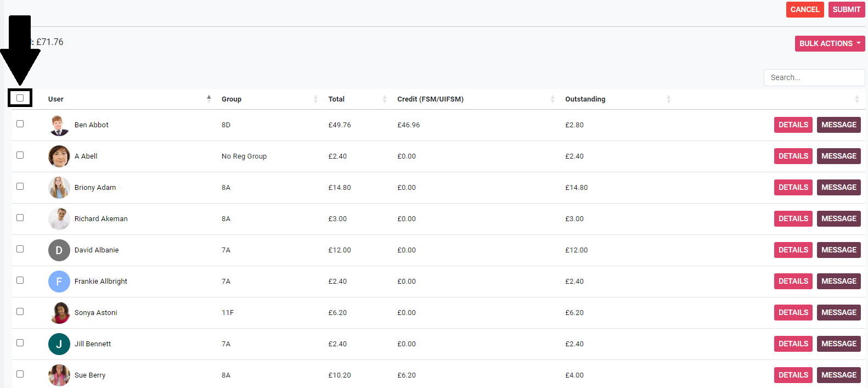Click the D avatar for David Albanie
The height and width of the screenshot is (388, 868).
[x=59, y=250]
